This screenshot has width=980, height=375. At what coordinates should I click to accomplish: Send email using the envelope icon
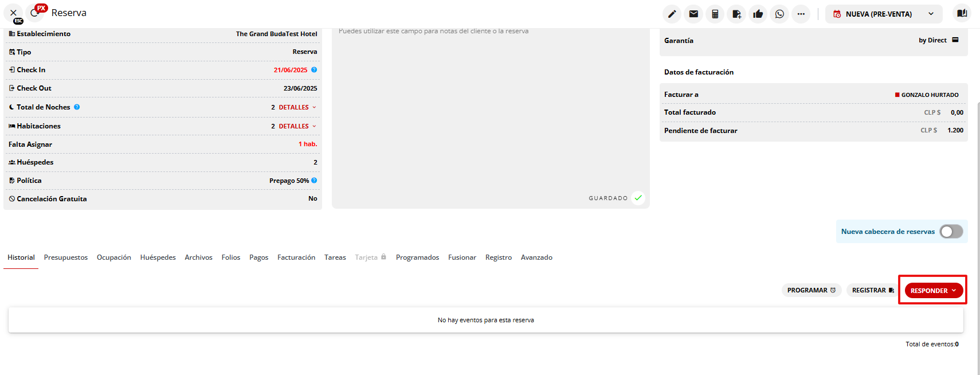(693, 14)
